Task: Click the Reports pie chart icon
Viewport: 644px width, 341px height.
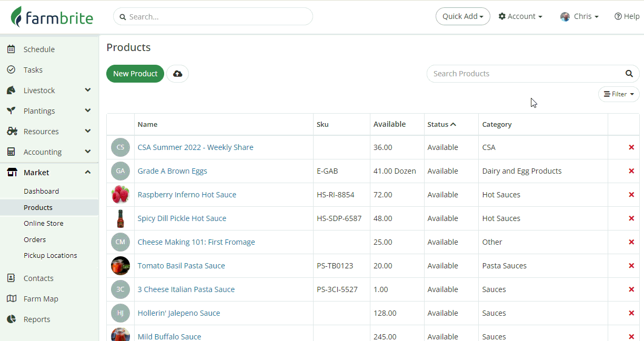Action: (11, 319)
